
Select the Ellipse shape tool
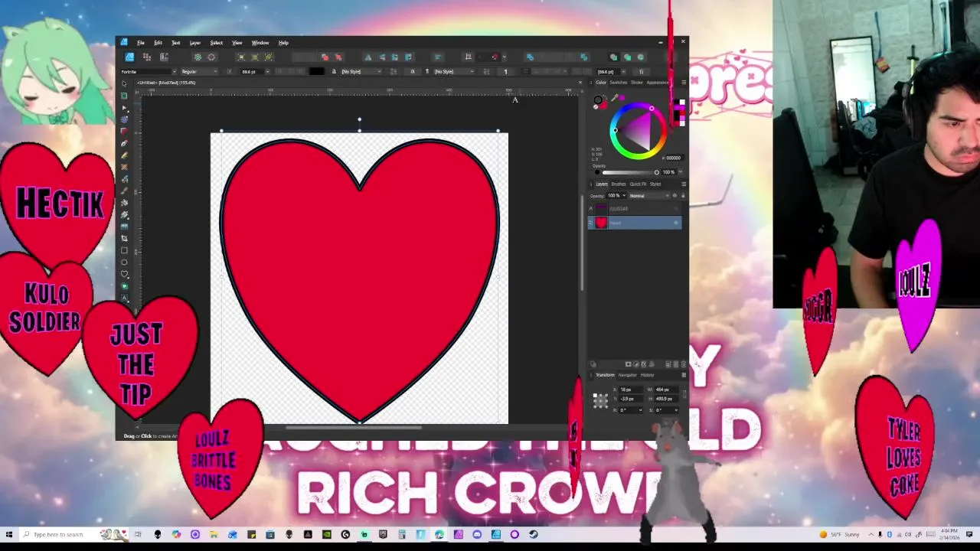pyautogui.click(x=124, y=262)
